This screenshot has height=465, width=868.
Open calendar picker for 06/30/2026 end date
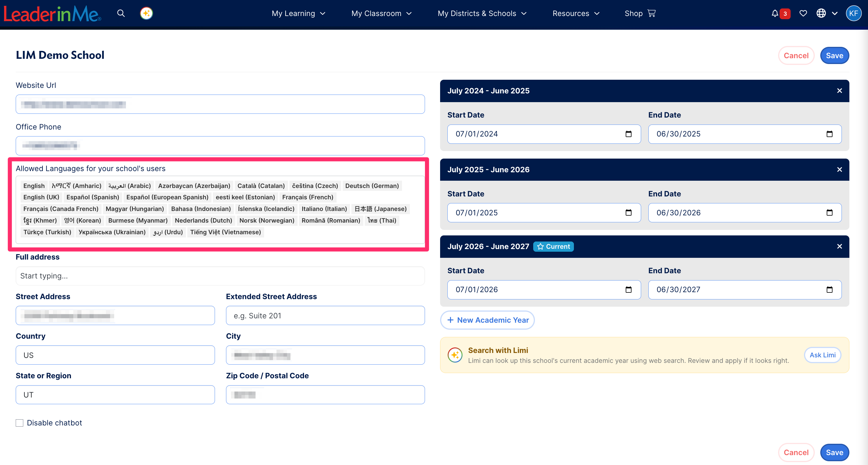829,213
